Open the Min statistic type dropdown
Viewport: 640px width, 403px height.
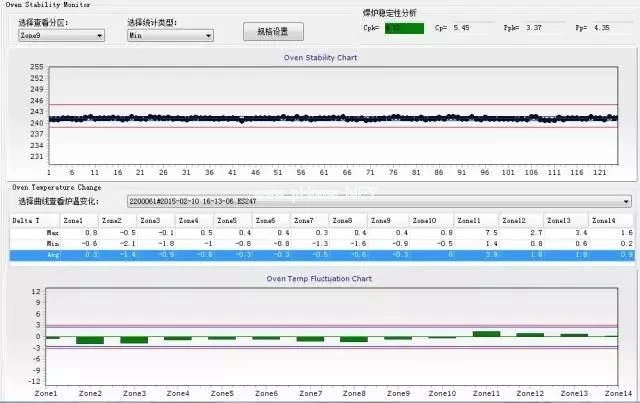[x=170, y=36]
